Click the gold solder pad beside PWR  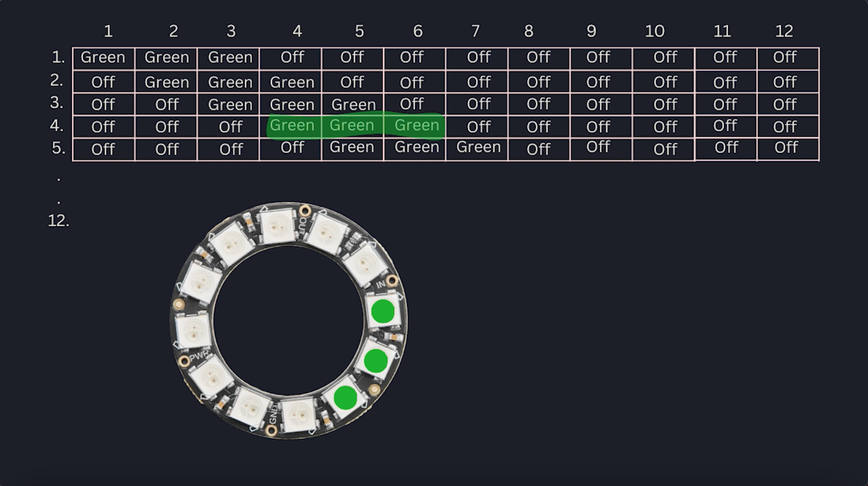(x=184, y=361)
